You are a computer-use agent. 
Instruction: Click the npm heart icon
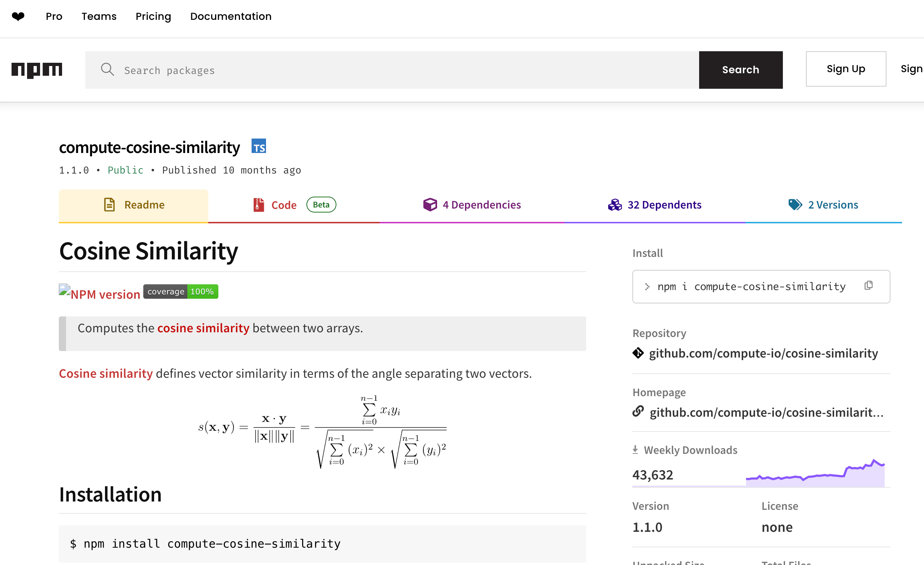[x=18, y=17]
